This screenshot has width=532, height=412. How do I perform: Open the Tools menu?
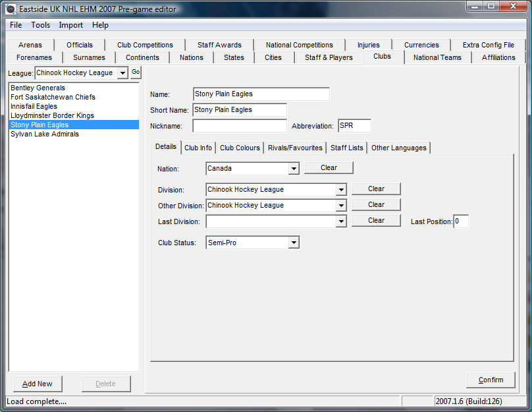(x=40, y=25)
